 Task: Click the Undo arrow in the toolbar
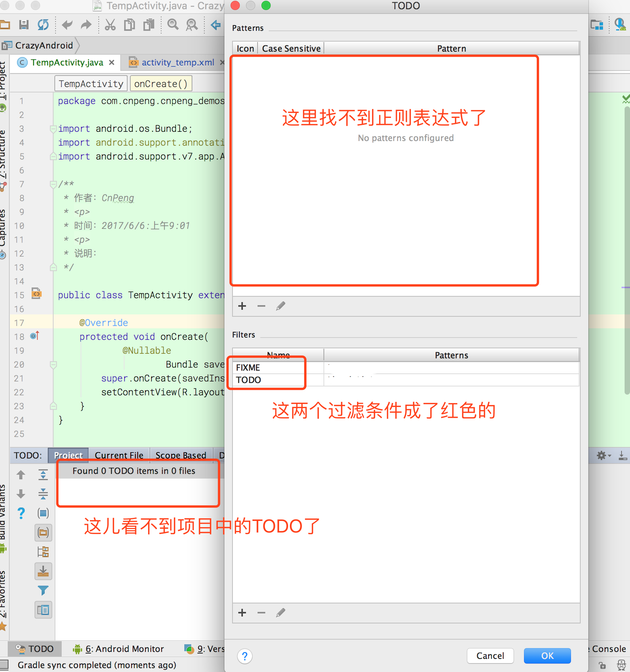67,25
